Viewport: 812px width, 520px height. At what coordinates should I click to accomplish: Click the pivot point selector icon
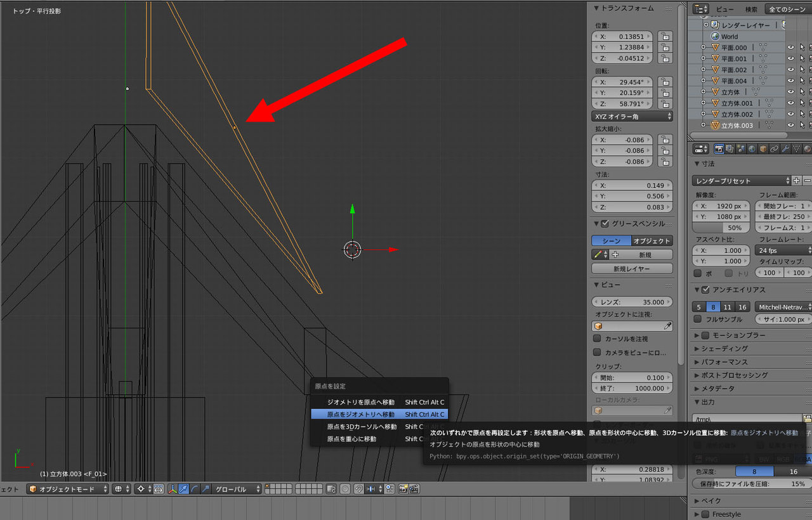pyautogui.click(x=142, y=489)
